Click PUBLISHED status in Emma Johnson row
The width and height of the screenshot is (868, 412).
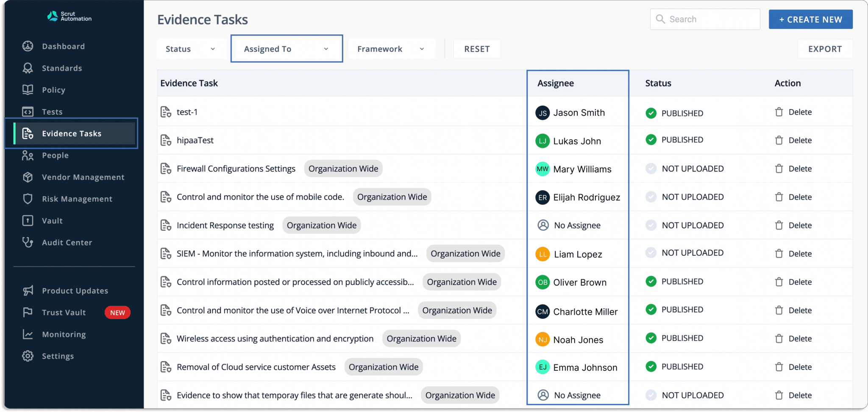tap(682, 367)
